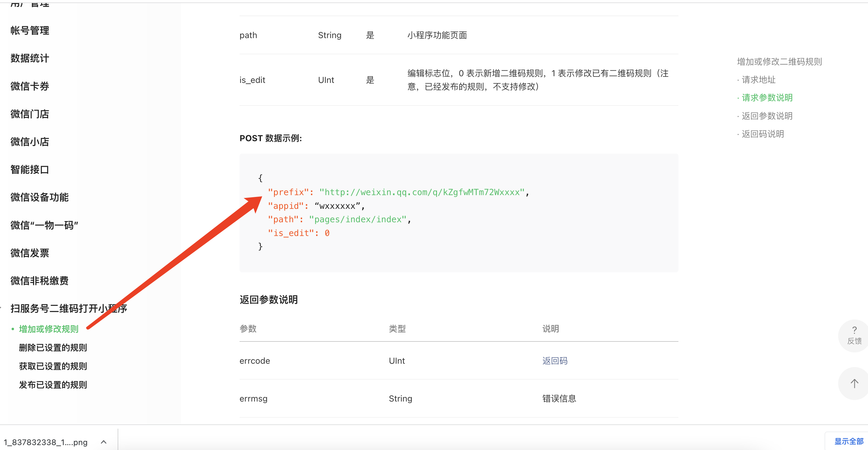
Task: Jump to 请求地址 anchor in outline
Action: pos(758,80)
